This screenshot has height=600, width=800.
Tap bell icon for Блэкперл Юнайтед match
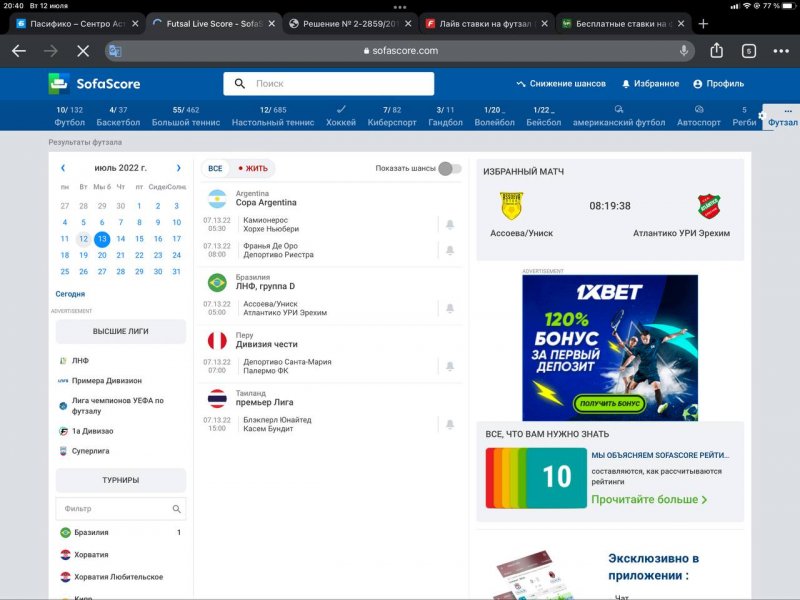click(x=450, y=425)
